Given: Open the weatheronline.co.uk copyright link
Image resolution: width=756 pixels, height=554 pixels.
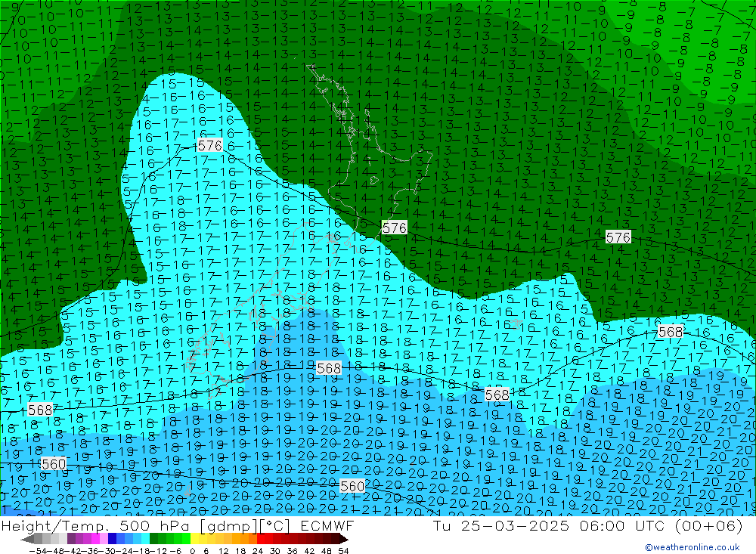Looking at the screenshot, I should [692, 547].
